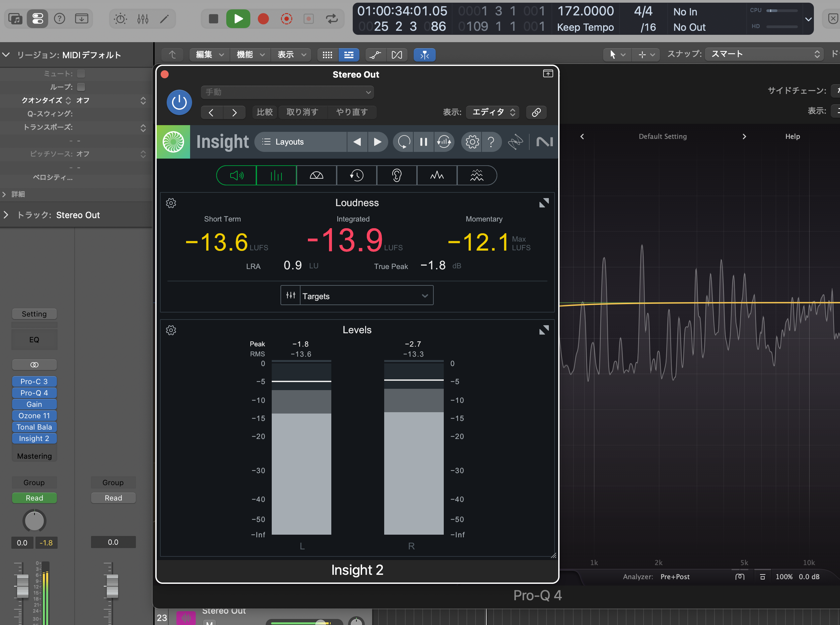Open the Mixer sliders icon

143,18
